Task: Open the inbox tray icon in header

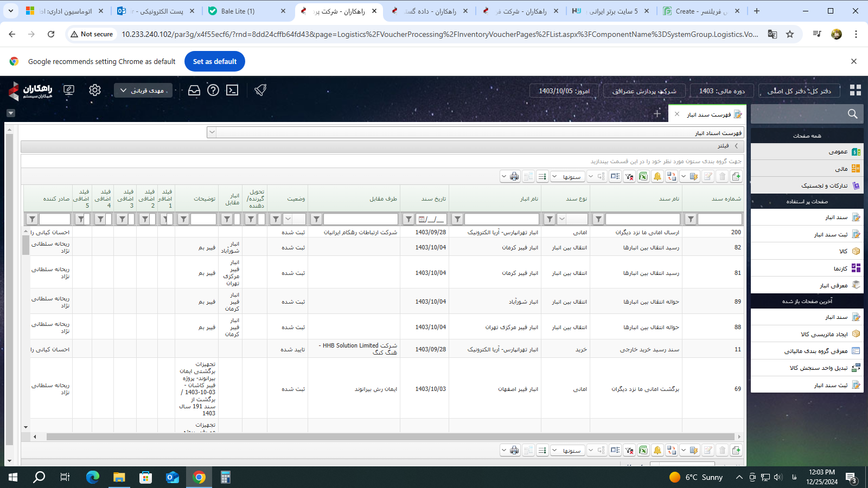Action: coord(194,90)
